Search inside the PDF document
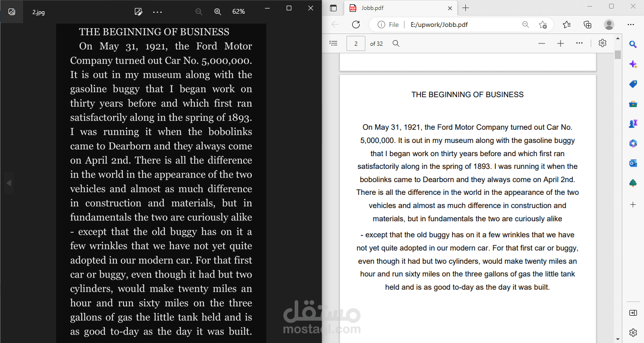The width and height of the screenshot is (644, 343). click(x=396, y=43)
